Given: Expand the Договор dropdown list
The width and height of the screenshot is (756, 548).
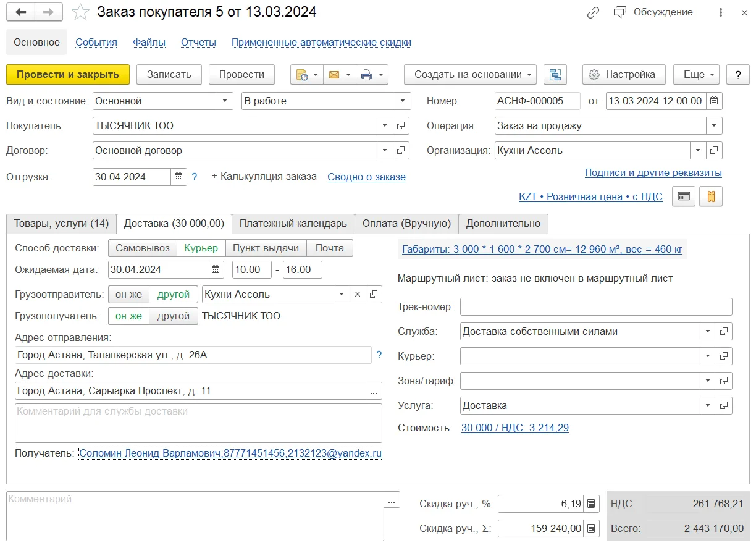Looking at the screenshot, I should [385, 150].
